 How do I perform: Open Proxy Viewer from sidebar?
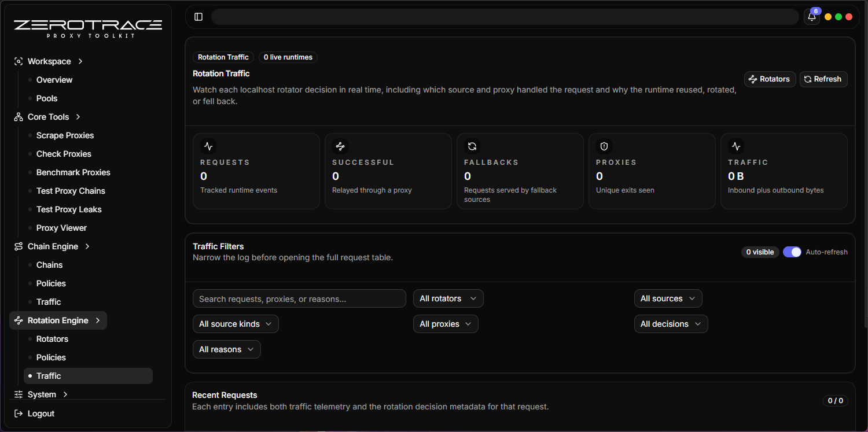click(x=61, y=228)
